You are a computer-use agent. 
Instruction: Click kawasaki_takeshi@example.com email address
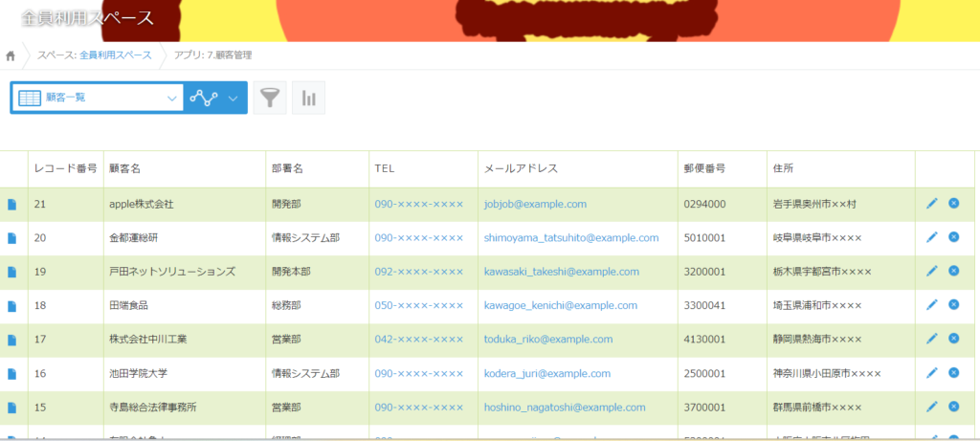click(561, 272)
